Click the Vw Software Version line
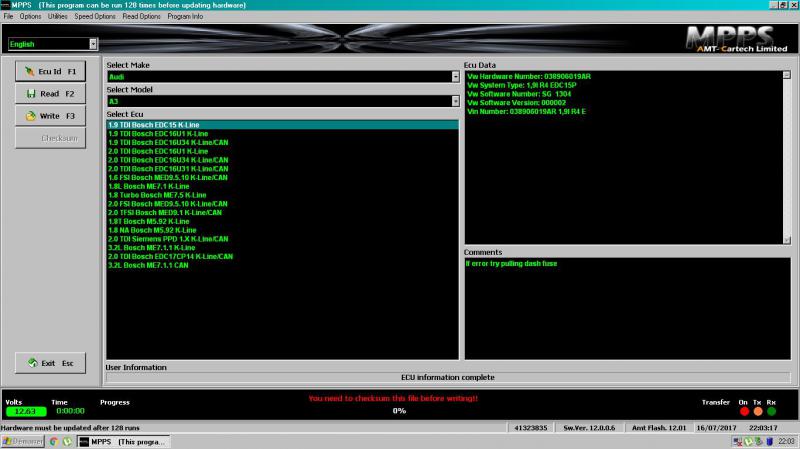This screenshot has width=800, height=449. coord(516,103)
